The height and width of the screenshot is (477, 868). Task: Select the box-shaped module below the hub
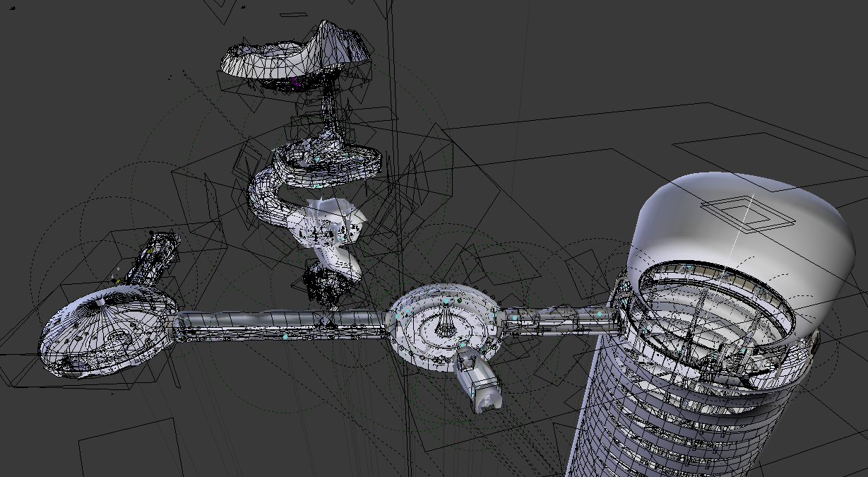pos(478,382)
